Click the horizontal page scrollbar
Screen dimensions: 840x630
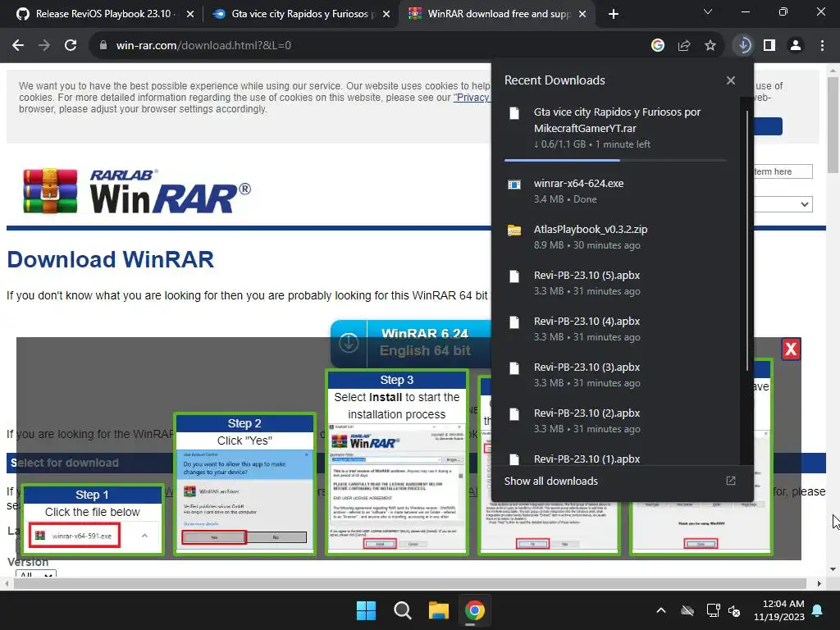(x=410, y=583)
